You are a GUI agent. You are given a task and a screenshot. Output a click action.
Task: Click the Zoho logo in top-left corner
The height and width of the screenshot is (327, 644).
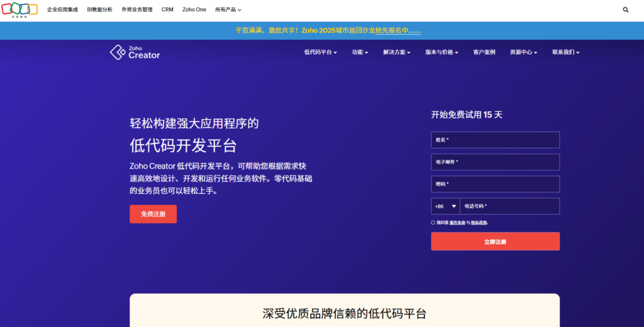(x=20, y=9)
